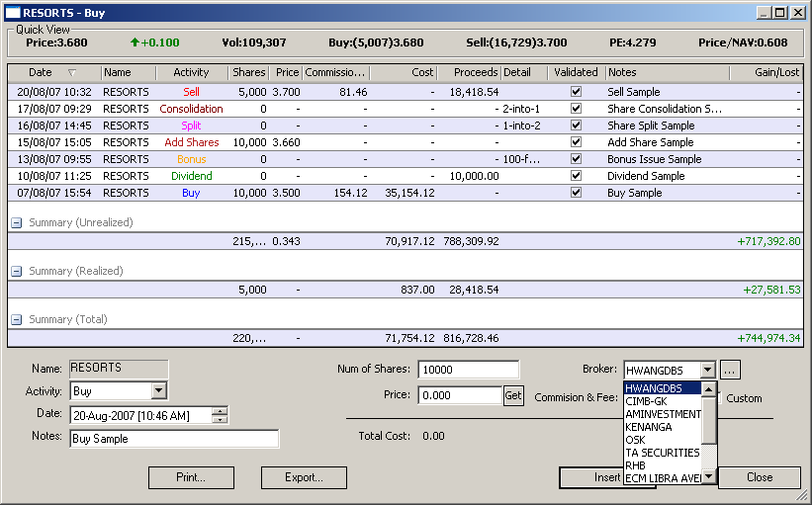Toggle Validated checkbox in Bonus row

point(576,159)
